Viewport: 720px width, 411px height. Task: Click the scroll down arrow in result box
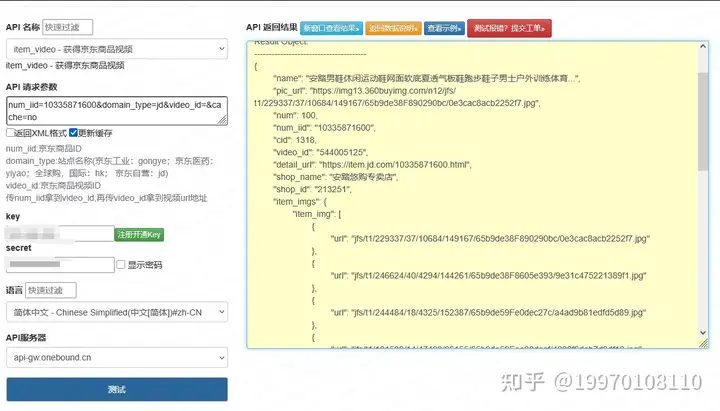[703, 333]
